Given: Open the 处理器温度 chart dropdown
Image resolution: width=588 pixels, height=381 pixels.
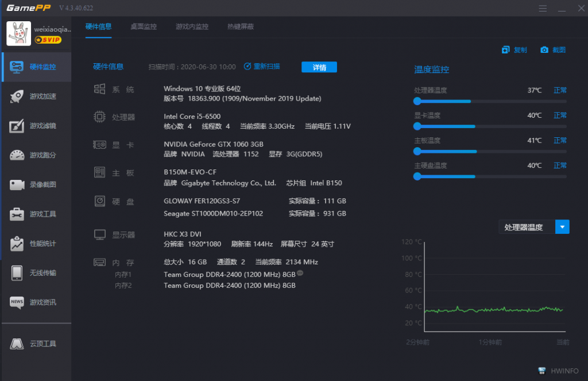Looking at the screenshot, I should pos(534,227).
